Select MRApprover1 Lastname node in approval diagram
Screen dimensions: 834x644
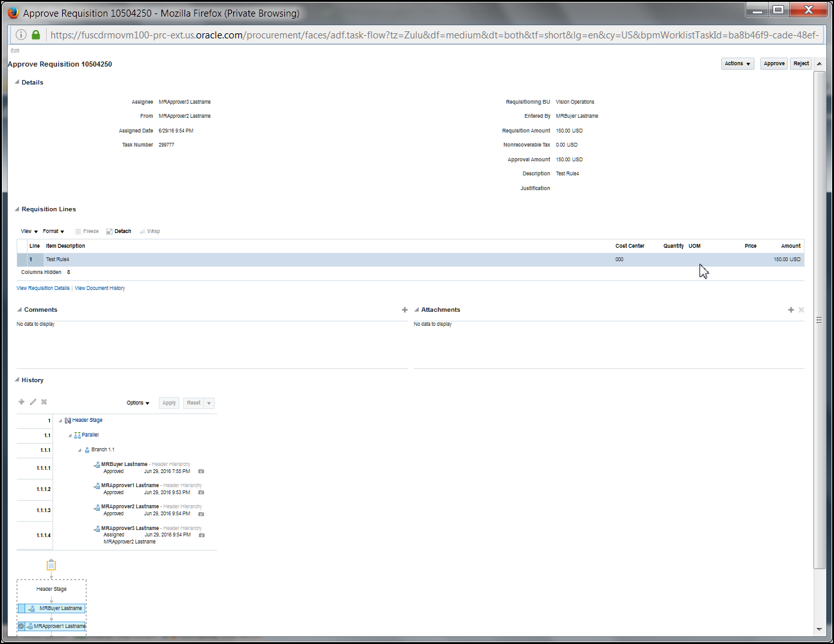[x=51, y=626]
